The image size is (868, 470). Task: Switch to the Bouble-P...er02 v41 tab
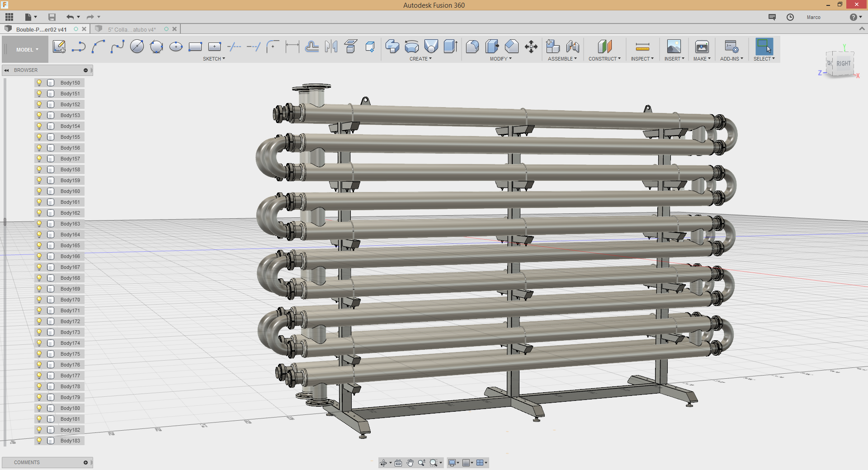point(41,29)
